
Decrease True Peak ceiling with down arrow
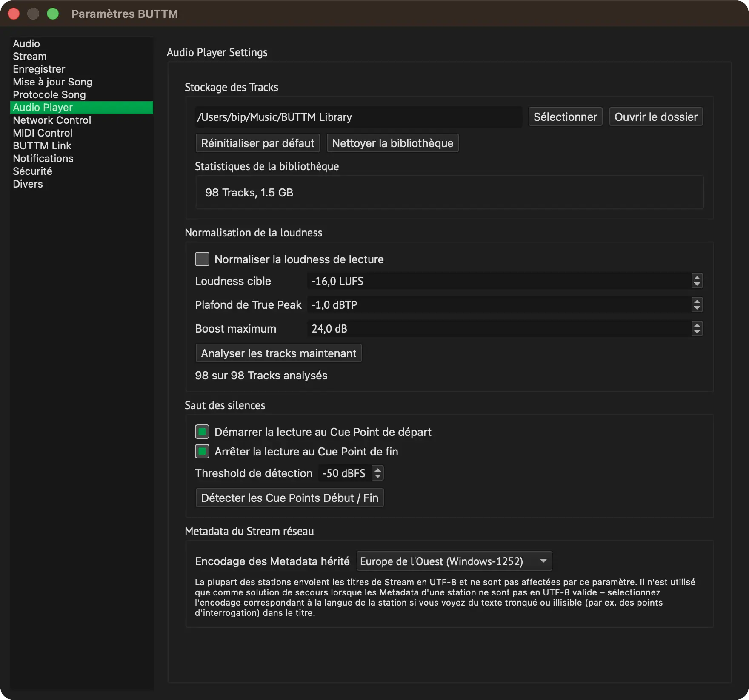click(697, 309)
